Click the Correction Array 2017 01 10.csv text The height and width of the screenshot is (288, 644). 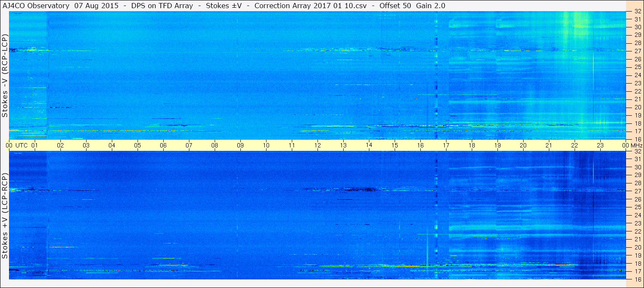coord(311,6)
